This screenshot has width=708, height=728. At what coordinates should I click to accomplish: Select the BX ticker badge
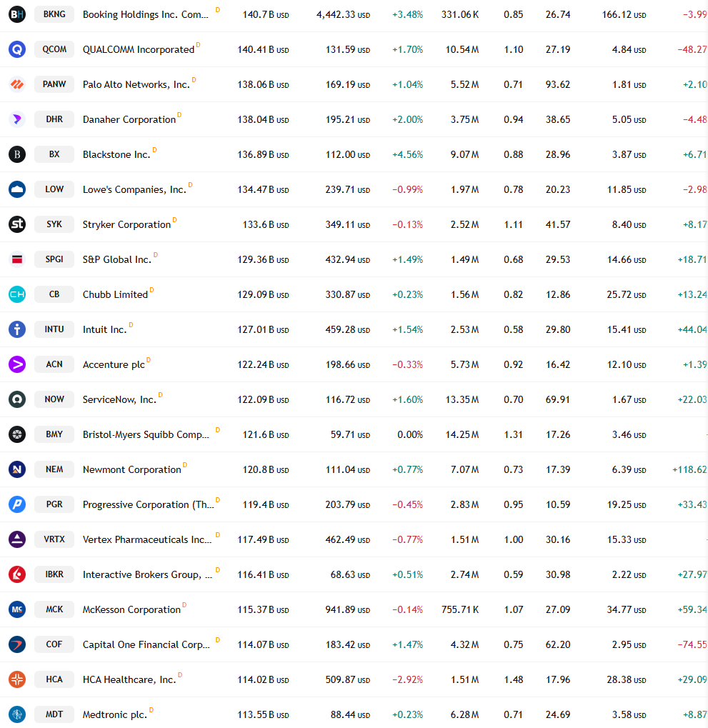54,154
